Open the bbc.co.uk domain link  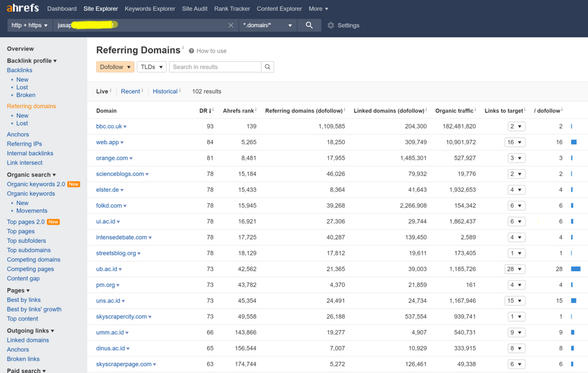(x=109, y=126)
